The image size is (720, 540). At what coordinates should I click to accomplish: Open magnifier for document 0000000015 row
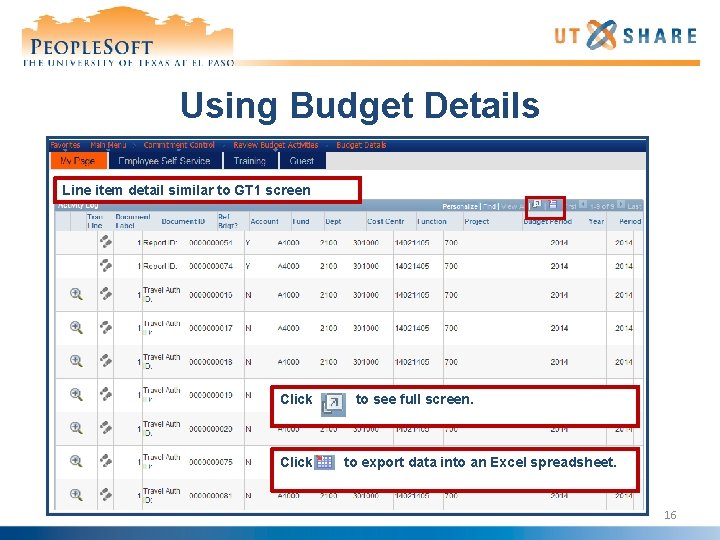coord(76,294)
